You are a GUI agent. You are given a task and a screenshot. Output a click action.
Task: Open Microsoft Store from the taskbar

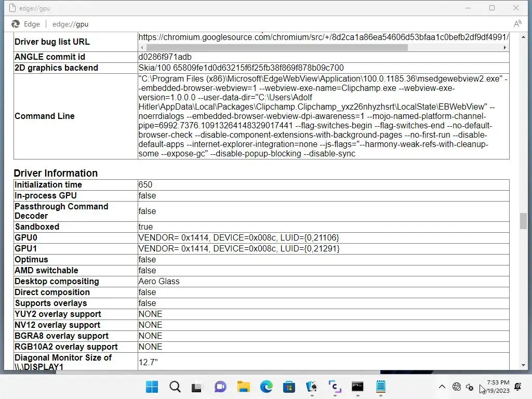click(289, 387)
